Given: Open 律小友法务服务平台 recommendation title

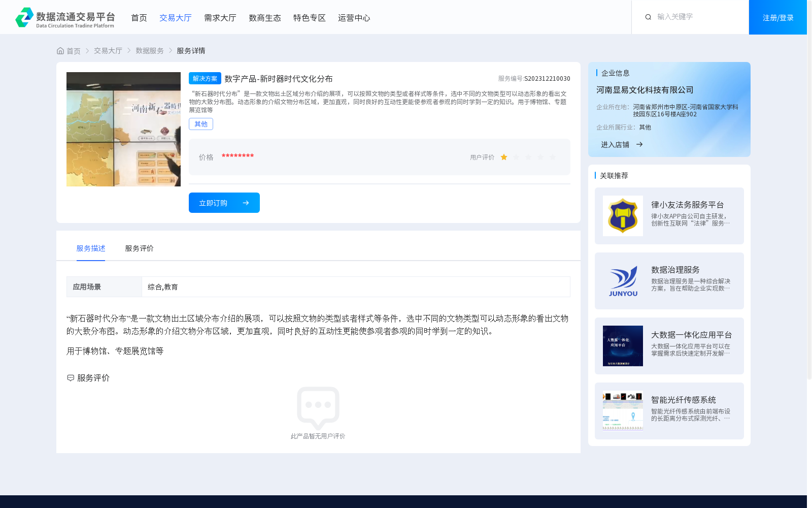Looking at the screenshot, I should (x=687, y=205).
